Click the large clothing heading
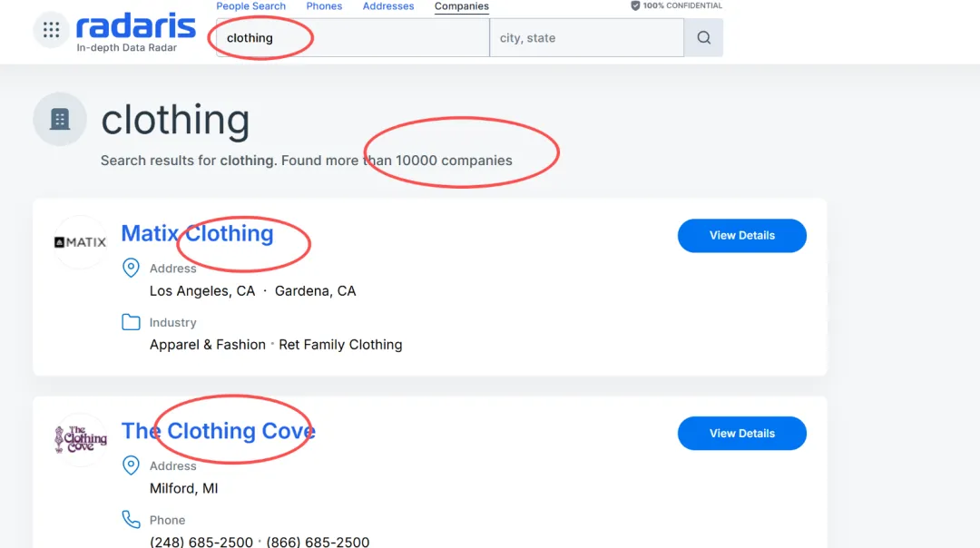 point(176,120)
